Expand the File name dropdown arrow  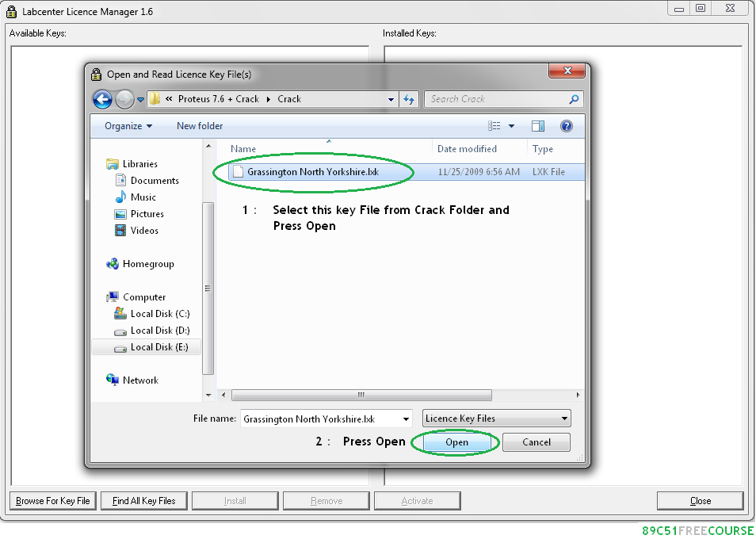[406, 419]
